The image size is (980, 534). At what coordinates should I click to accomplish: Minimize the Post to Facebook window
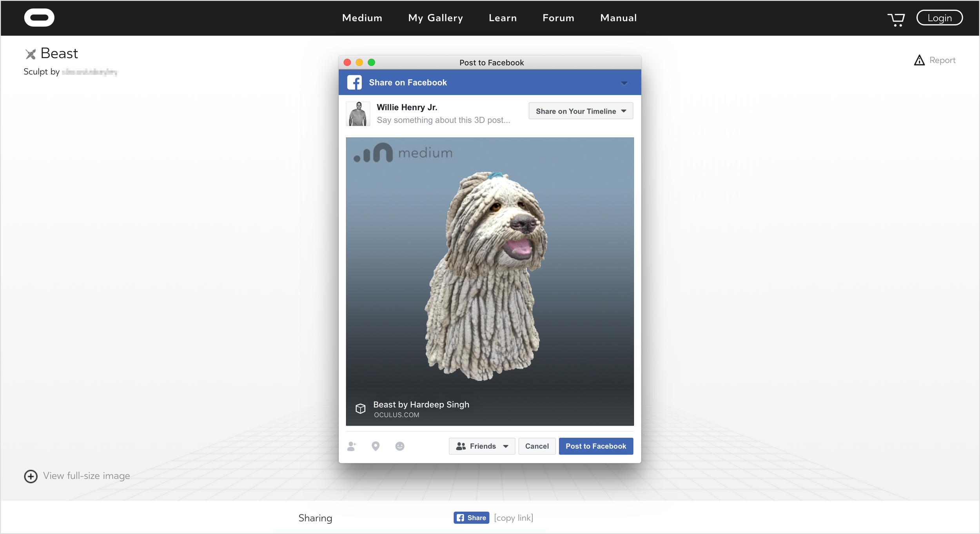click(x=359, y=62)
